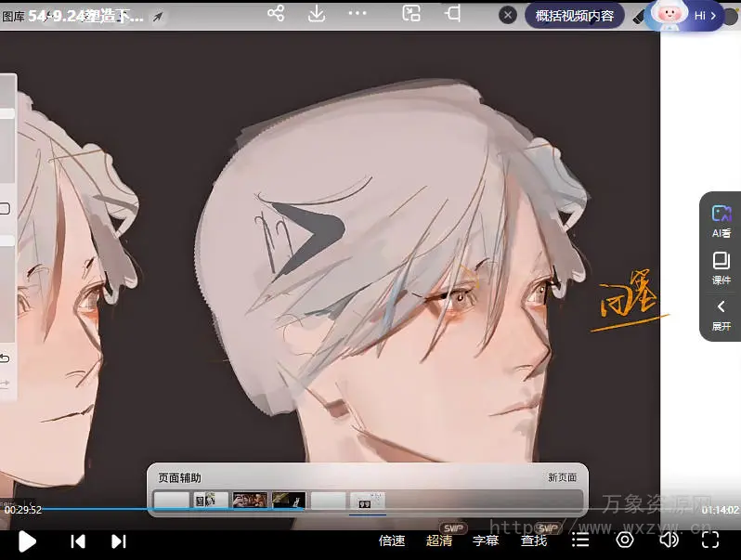The image size is (741, 560).
Task: Click the picture-in-picture window icon
Action: [411, 14]
